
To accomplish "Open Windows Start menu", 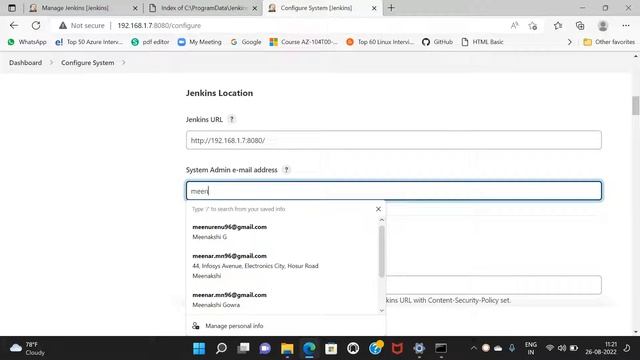I will pyautogui.click(x=199, y=348).
